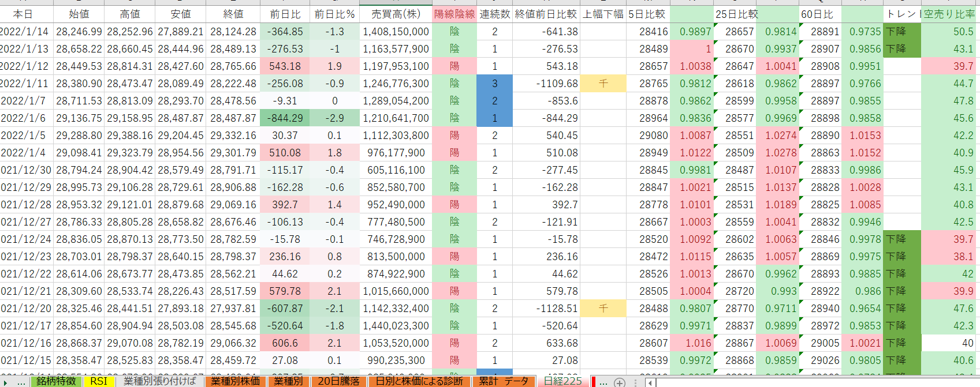Screen dimensions: 980x387
Task: Click the left ellipsis for hidden sheet tabs
Action: [21, 382]
